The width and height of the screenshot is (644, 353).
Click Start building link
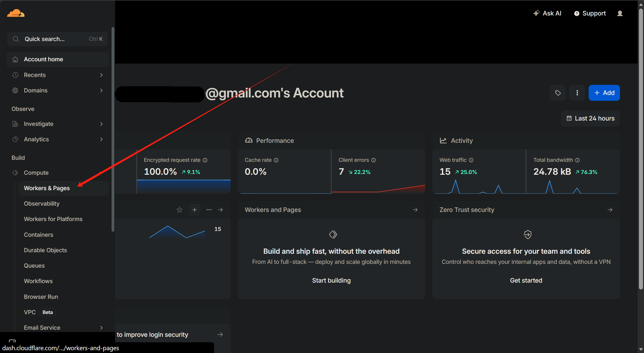pyautogui.click(x=331, y=280)
